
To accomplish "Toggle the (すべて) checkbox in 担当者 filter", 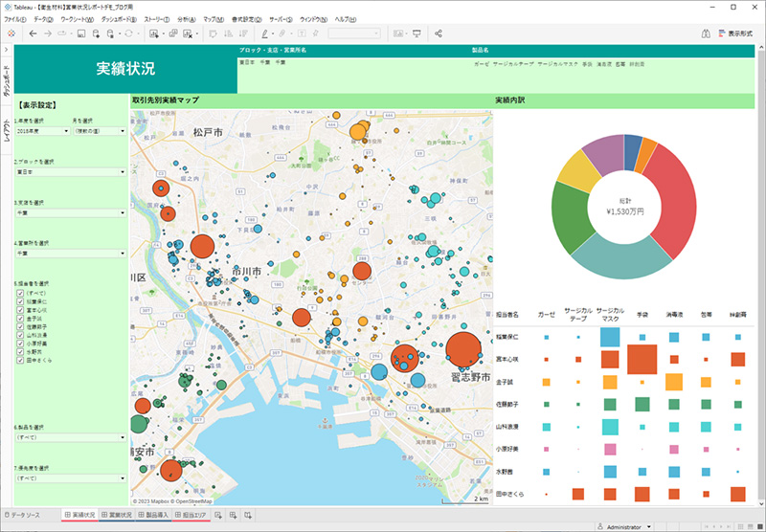I will pyautogui.click(x=20, y=295).
